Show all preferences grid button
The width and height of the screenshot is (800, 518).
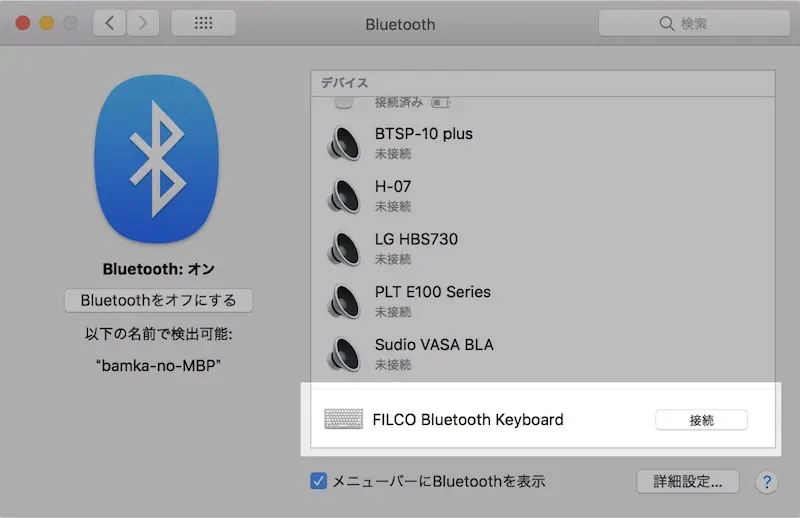tap(203, 23)
